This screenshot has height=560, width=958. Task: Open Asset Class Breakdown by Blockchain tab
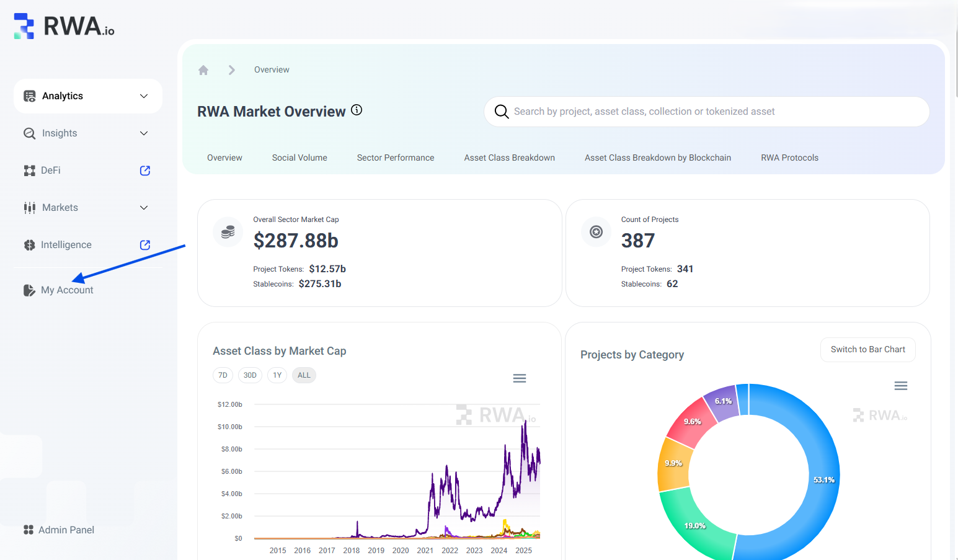(658, 158)
